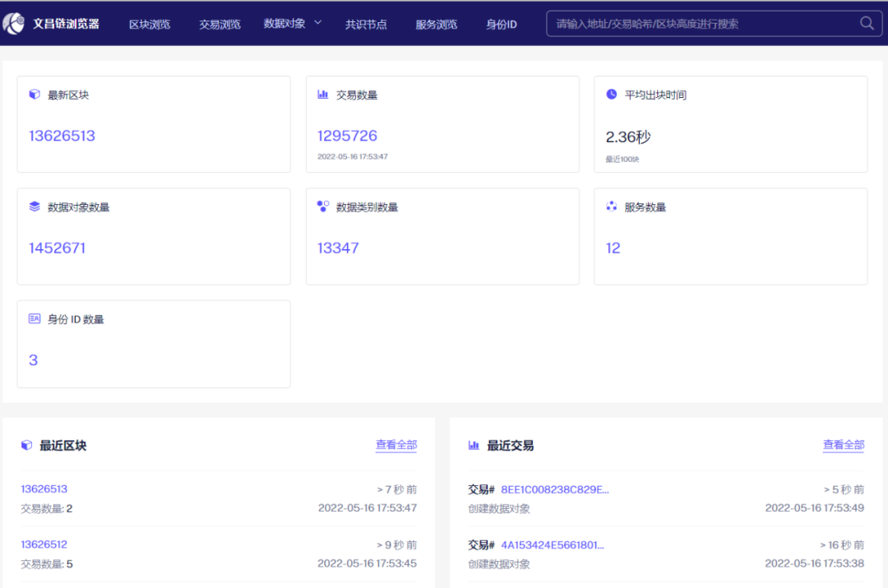
Task: Click the 2022-05-16 17:53:47 timestamp under 1295726
Action: (352, 156)
